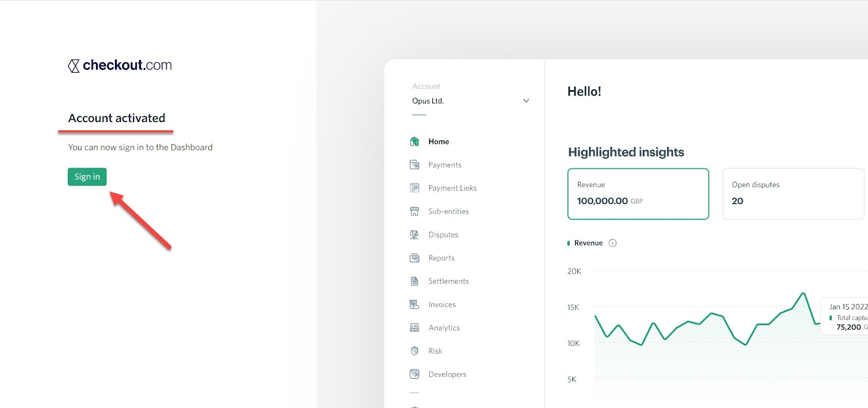Click the Payment Links icon

pos(414,188)
